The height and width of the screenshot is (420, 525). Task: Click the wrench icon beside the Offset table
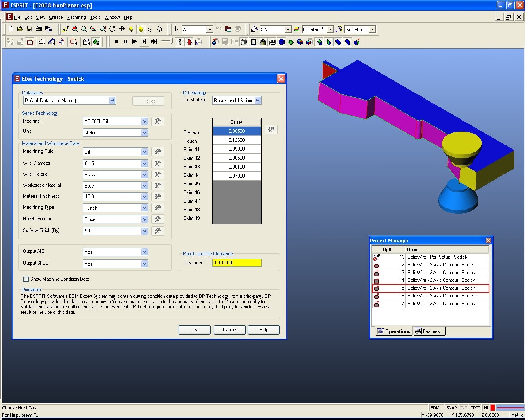coord(271,130)
